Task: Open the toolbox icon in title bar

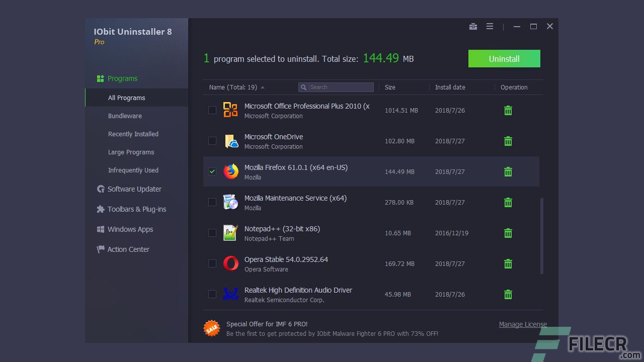Action: coord(473,27)
